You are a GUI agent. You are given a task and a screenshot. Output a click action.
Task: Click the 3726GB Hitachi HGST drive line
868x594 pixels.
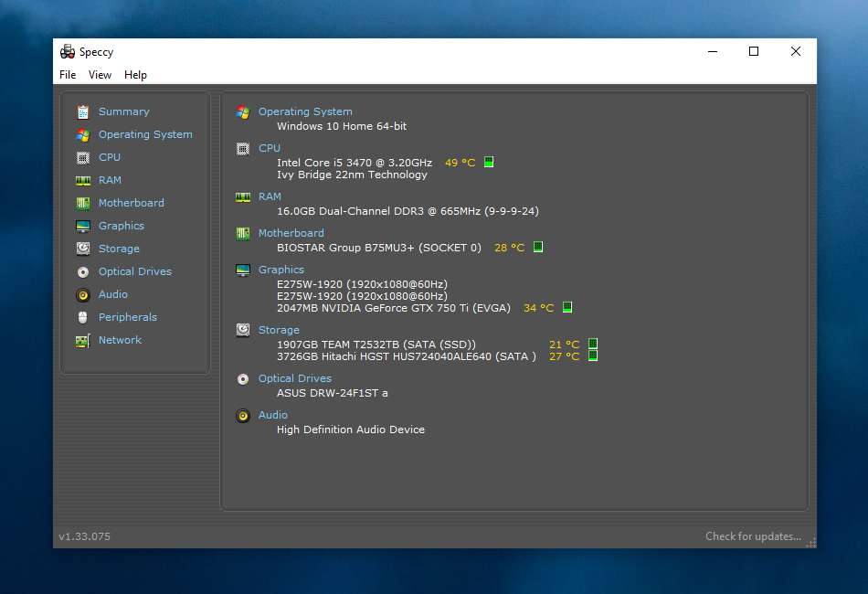coord(407,356)
